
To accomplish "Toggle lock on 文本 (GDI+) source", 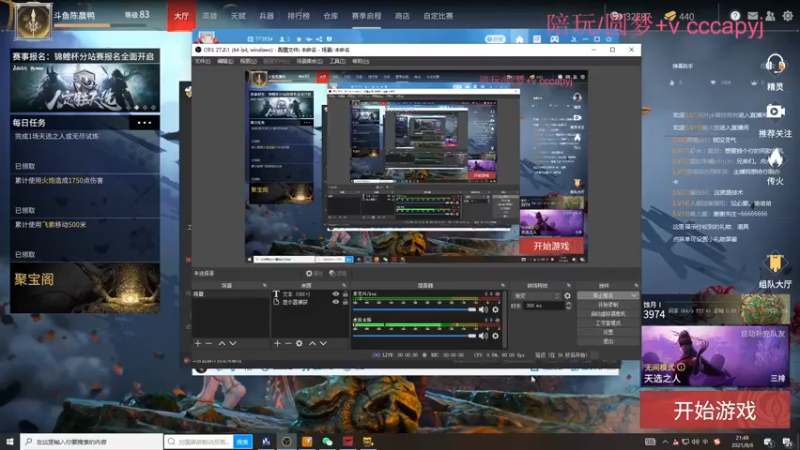I will pyautogui.click(x=345, y=294).
